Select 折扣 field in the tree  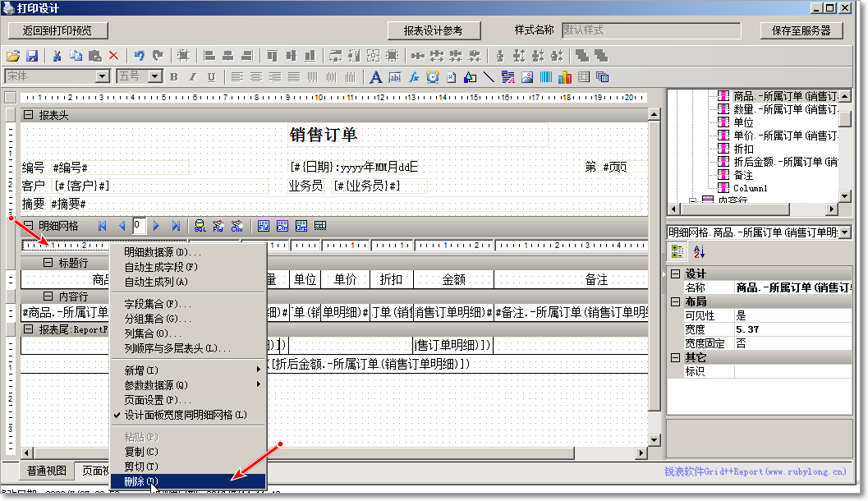743,149
